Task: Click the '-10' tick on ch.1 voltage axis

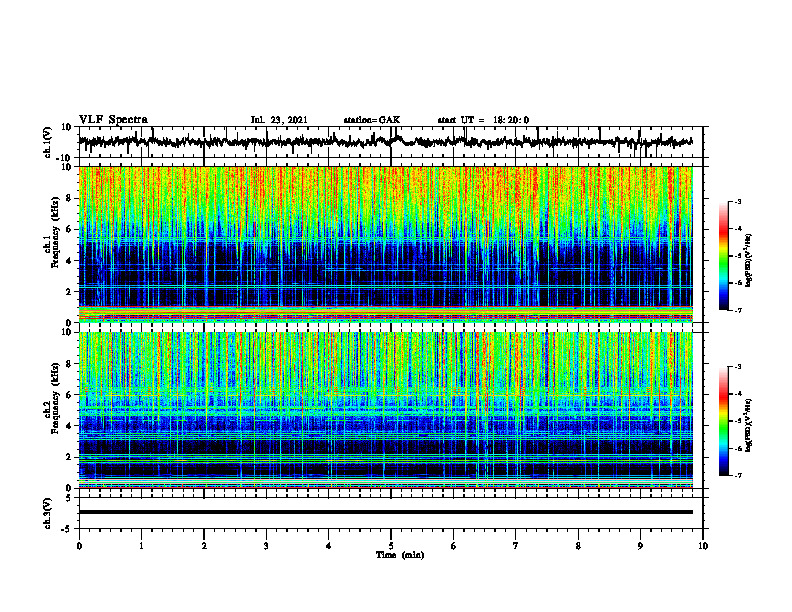Action: point(65,158)
